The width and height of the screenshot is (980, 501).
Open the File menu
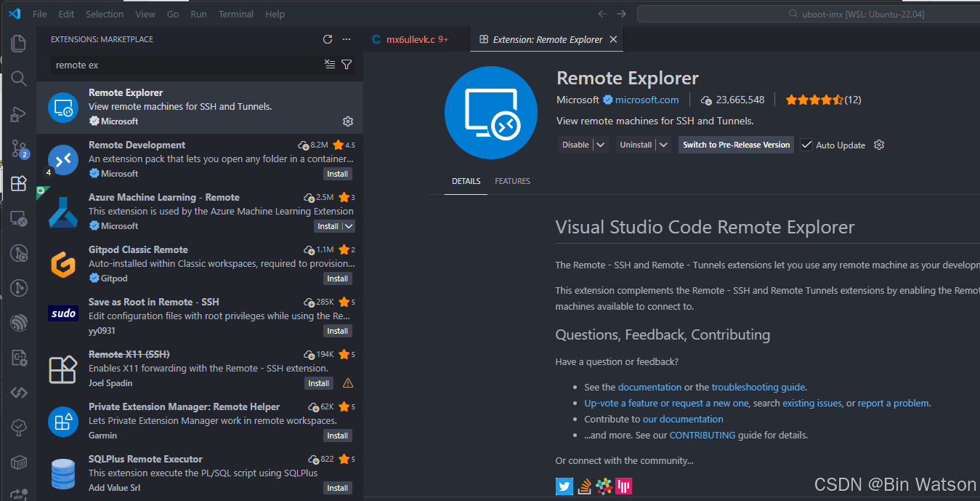click(40, 14)
